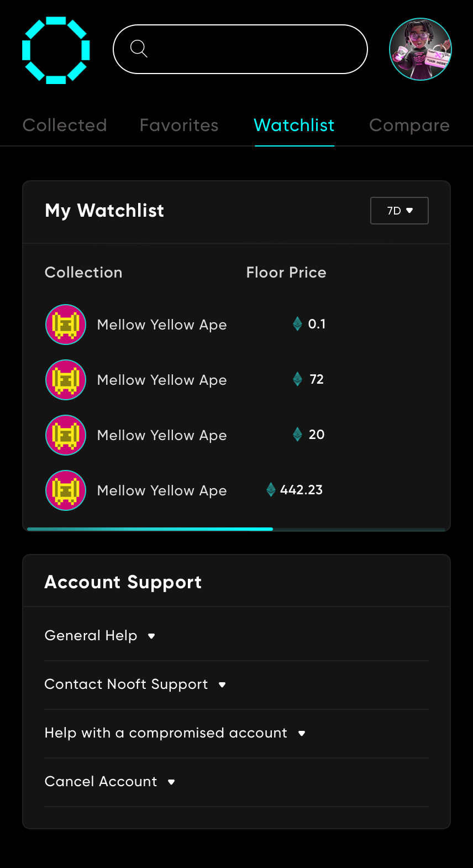Click the Floor Price column header
Viewport: 473px width, 868px height.
click(x=286, y=273)
